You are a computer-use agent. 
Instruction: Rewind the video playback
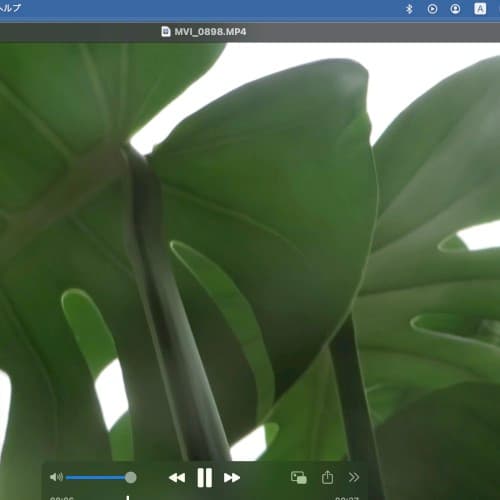(177, 478)
